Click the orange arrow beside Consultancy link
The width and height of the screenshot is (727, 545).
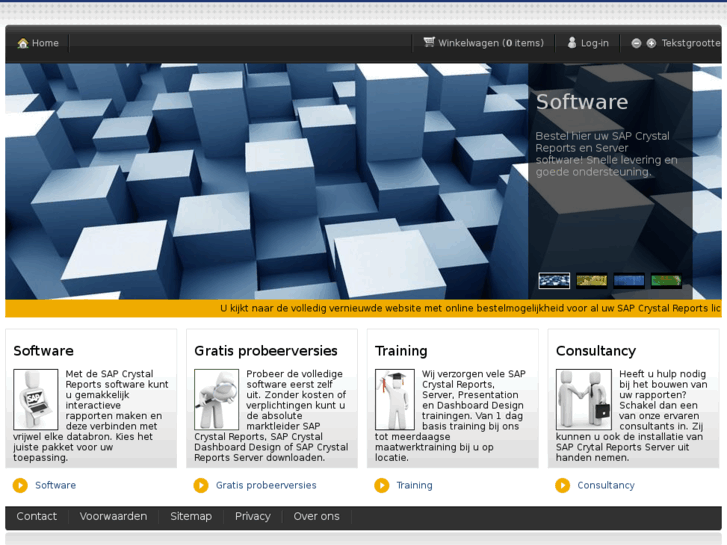pos(562,485)
